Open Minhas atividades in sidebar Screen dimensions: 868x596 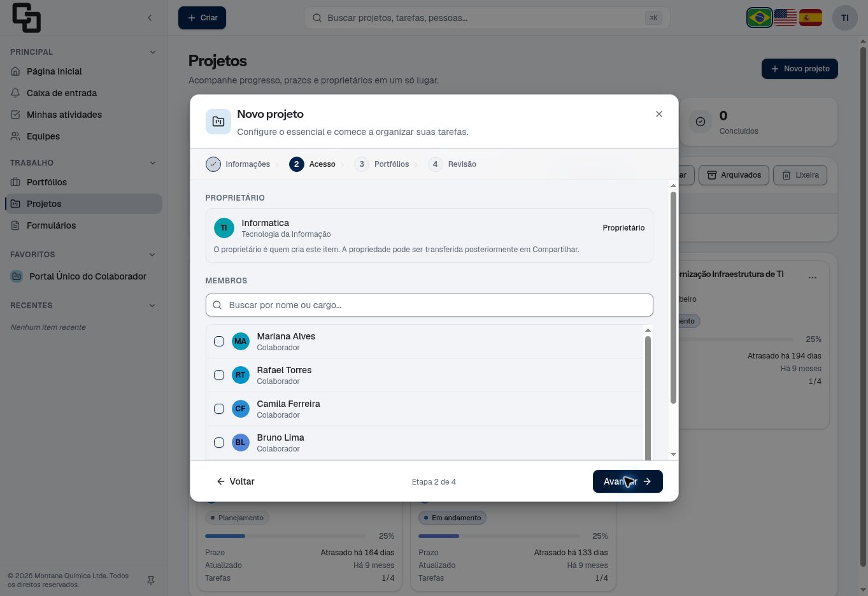[82, 115]
